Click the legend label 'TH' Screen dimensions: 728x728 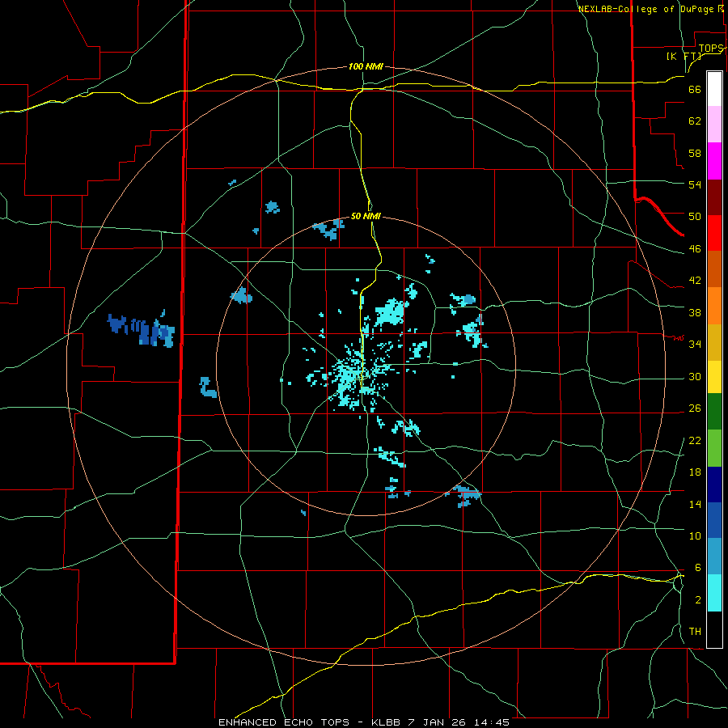tap(695, 632)
